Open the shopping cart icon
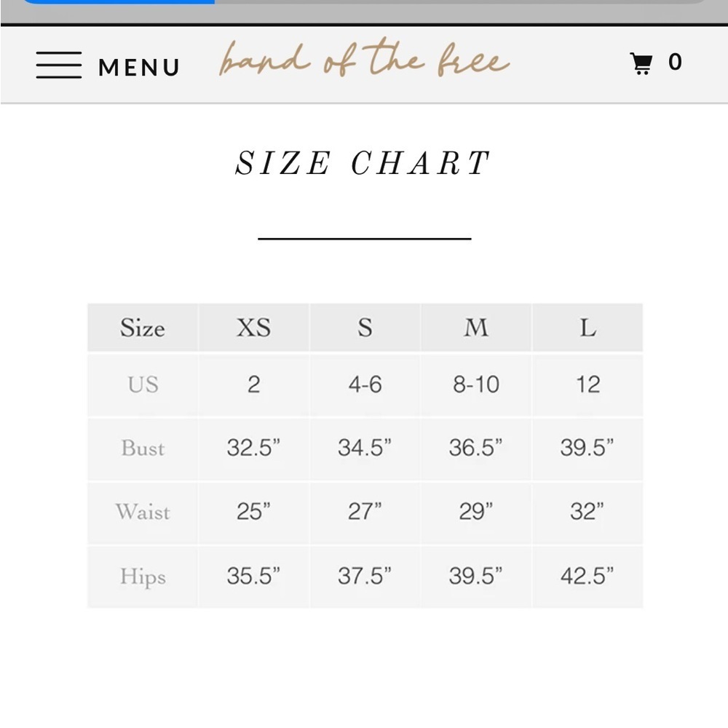The height and width of the screenshot is (728, 728). coord(641,63)
